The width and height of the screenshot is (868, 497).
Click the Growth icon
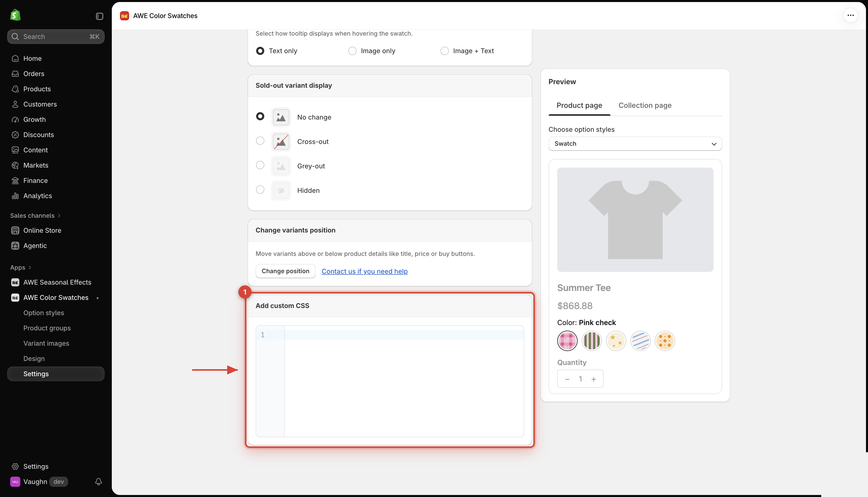point(15,120)
